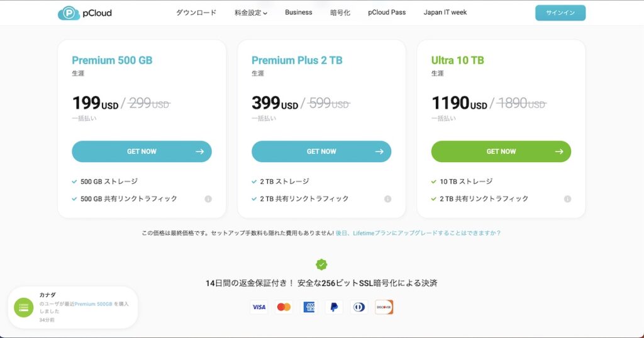Click the Discover payment icon
This screenshot has height=338, width=644.
384,307
